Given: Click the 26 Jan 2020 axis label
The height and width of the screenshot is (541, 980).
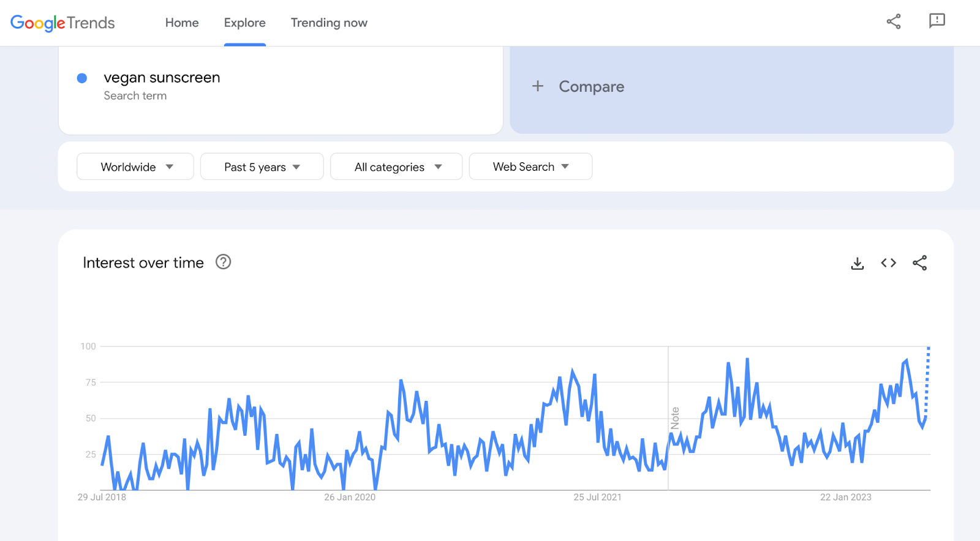Looking at the screenshot, I should (350, 498).
